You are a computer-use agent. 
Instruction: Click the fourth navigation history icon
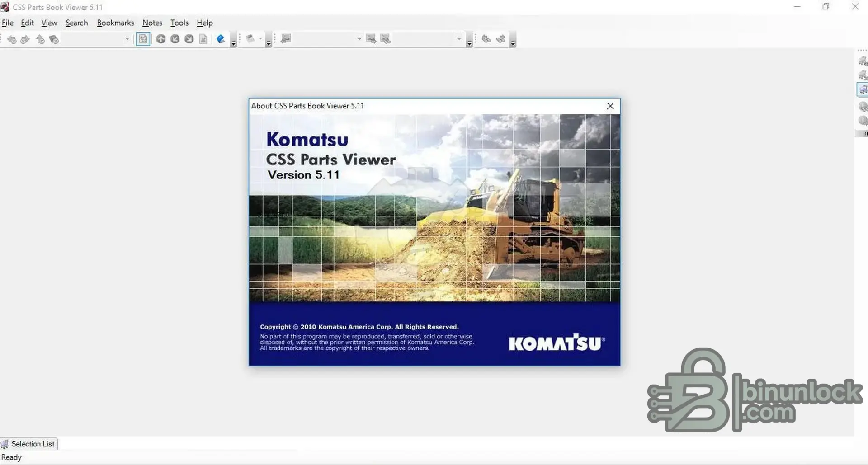54,39
